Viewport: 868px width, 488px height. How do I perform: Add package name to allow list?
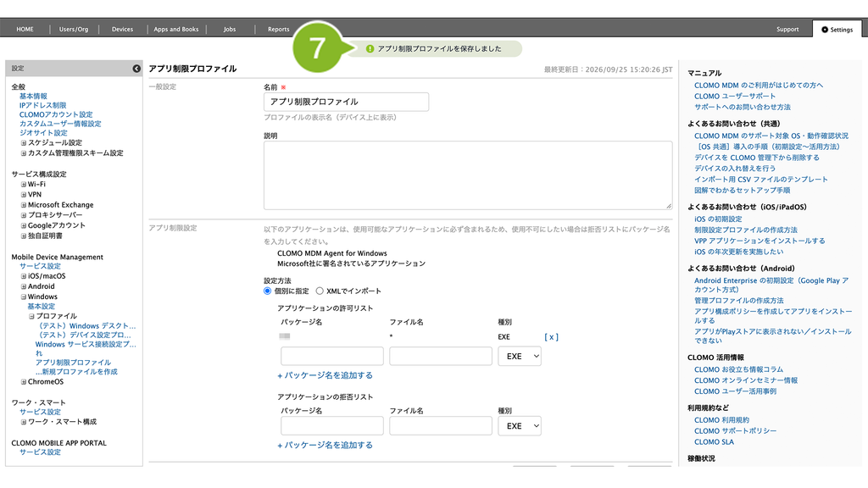click(325, 375)
